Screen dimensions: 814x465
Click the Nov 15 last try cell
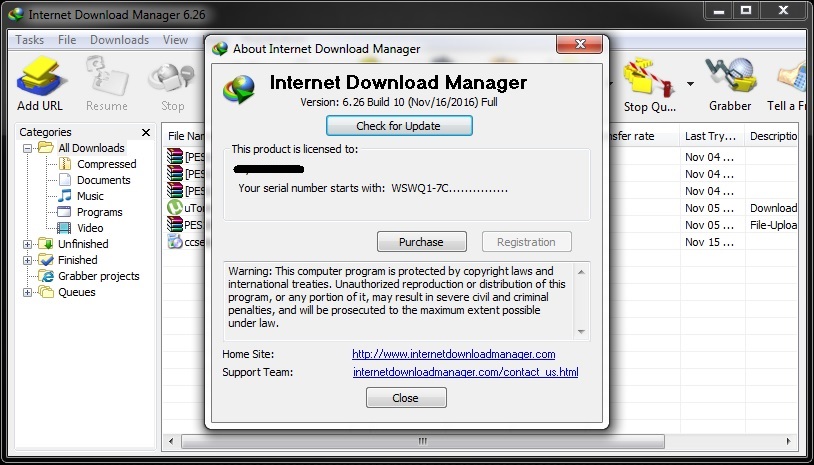pyautogui.click(x=709, y=242)
